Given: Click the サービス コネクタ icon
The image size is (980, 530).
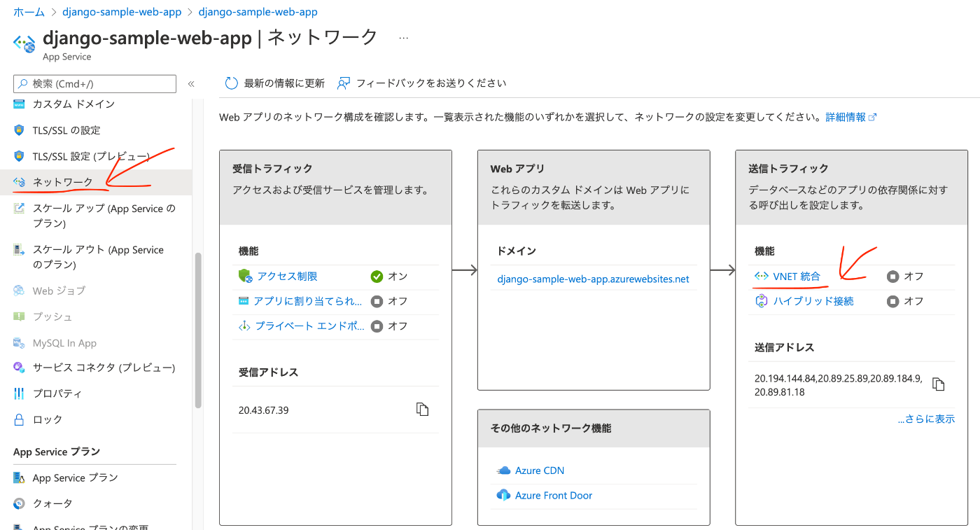Looking at the screenshot, I should [x=20, y=368].
